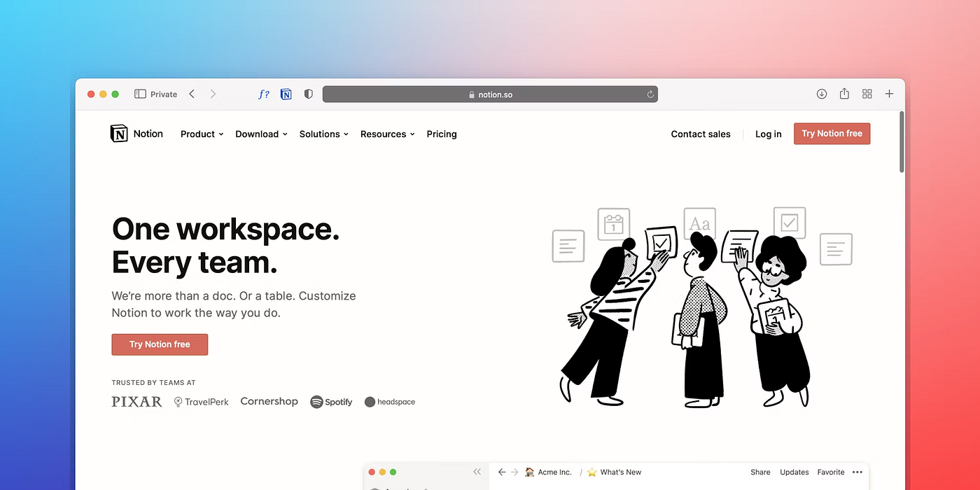Viewport: 980px width, 490px height.
Task: Toggle the Safari sidebar icon
Action: (140, 94)
